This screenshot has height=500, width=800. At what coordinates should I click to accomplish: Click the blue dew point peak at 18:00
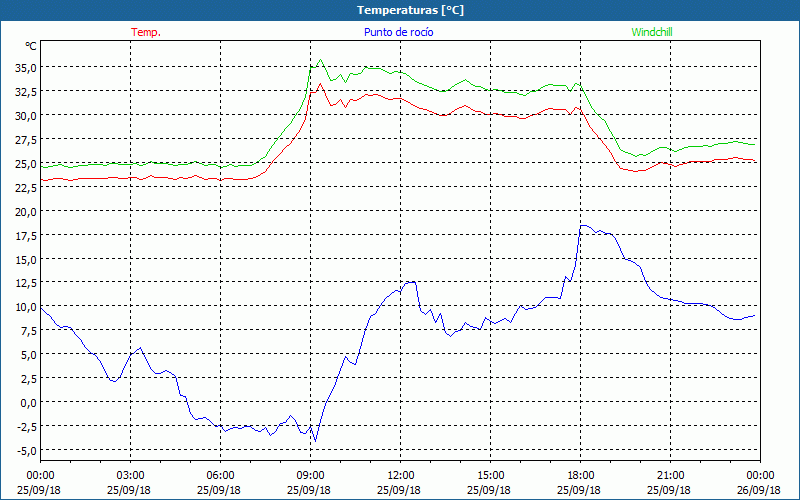(x=582, y=225)
